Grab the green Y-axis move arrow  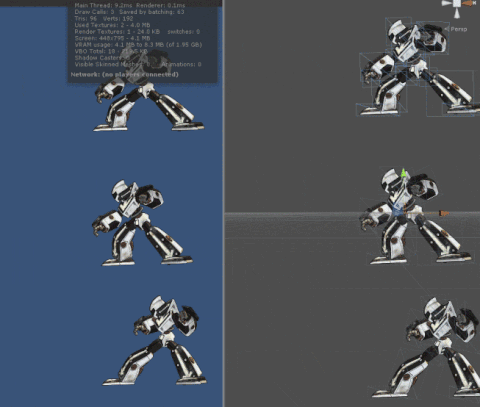[x=404, y=173]
